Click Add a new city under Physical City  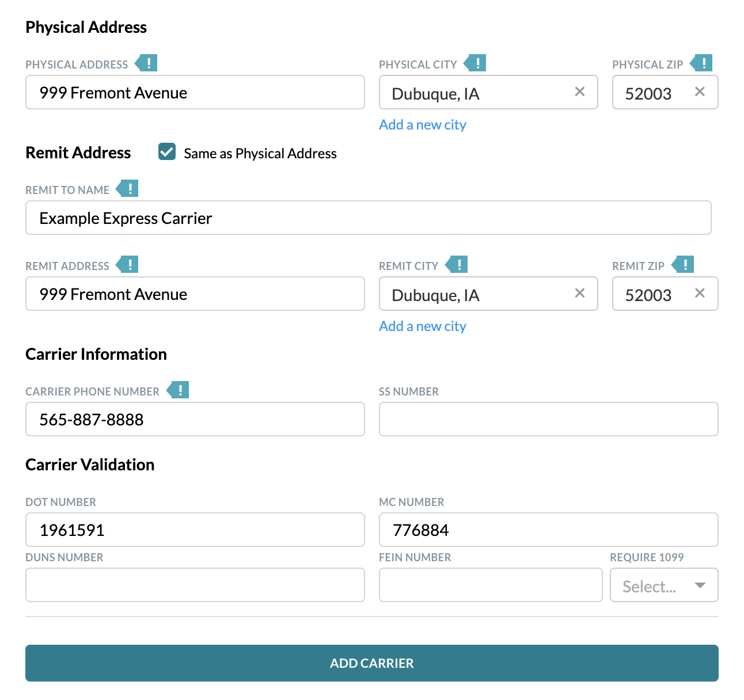(x=422, y=125)
